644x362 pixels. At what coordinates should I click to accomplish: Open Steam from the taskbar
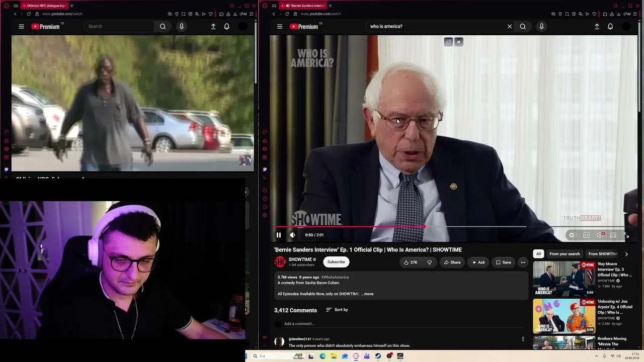point(378,356)
